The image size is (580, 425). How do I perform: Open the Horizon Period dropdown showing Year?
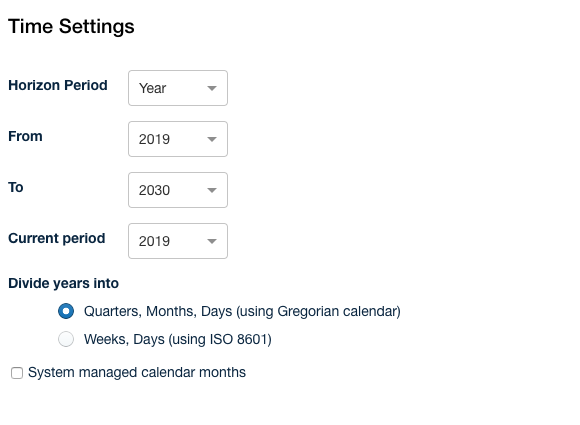click(178, 88)
